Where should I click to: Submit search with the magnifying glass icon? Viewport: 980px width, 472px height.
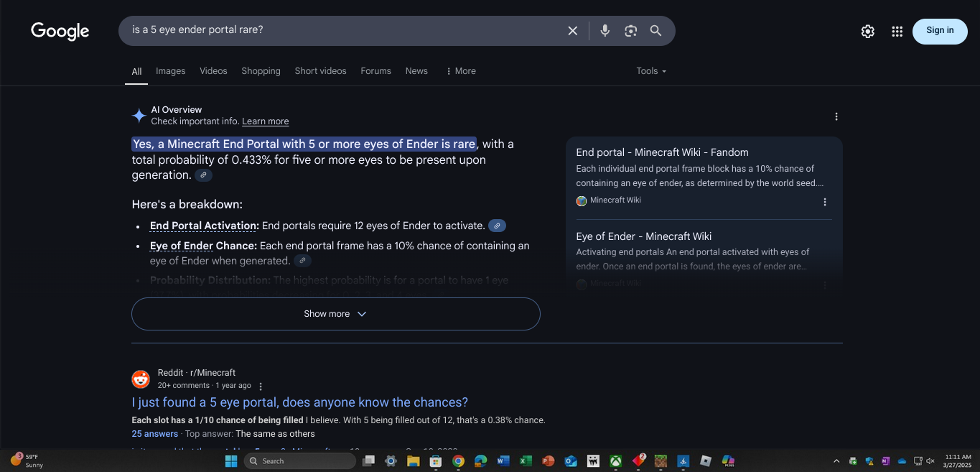pyautogui.click(x=655, y=31)
